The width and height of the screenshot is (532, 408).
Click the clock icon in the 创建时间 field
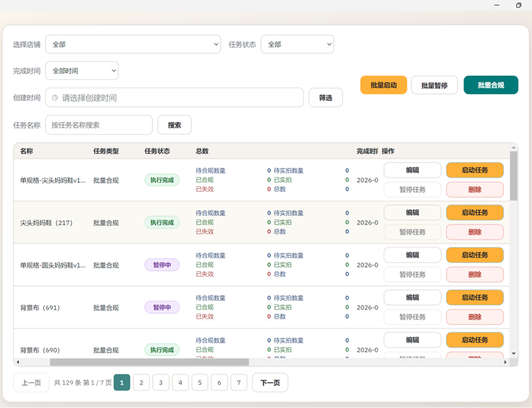(55, 98)
